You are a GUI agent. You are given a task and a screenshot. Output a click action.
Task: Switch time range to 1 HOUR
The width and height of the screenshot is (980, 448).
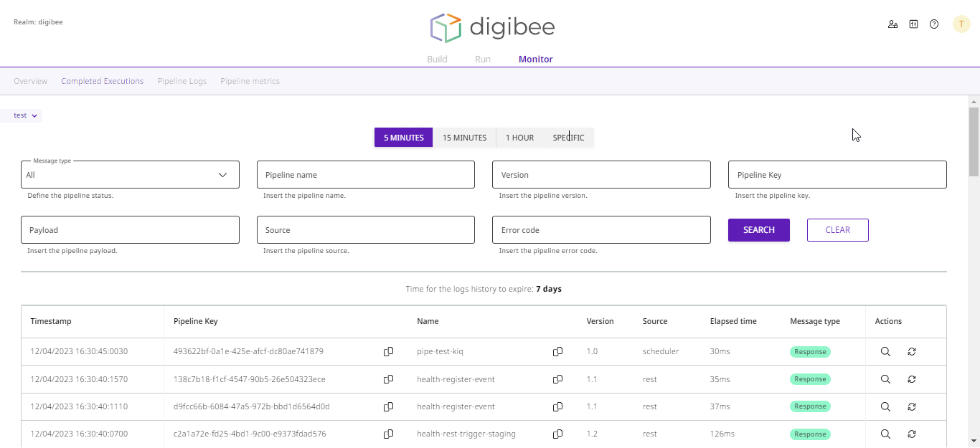[x=519, y=138]
